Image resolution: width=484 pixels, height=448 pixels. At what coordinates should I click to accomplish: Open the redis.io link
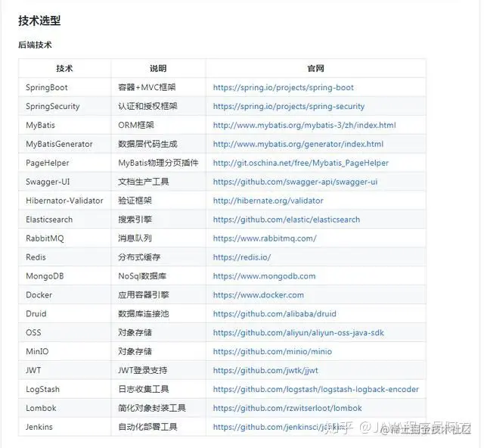[x=242, y=257]
